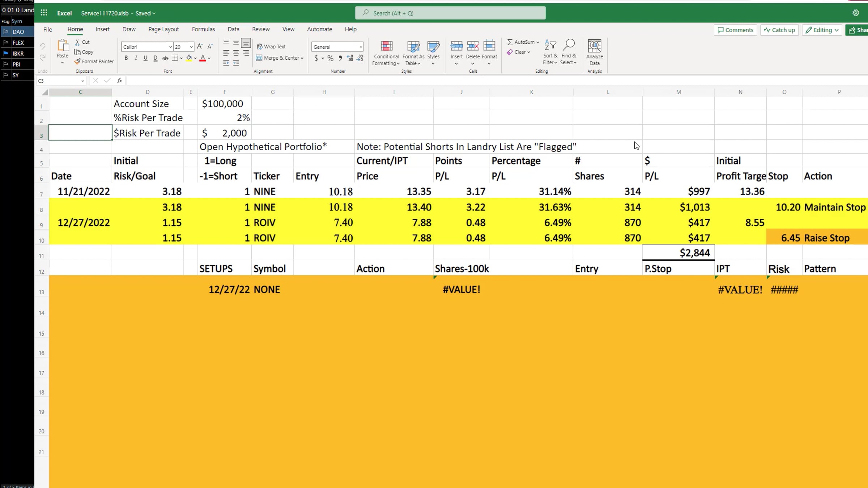This screenshot has height=488, width=868.
Task: Activate the Format Painter
Action: point(94,61)
